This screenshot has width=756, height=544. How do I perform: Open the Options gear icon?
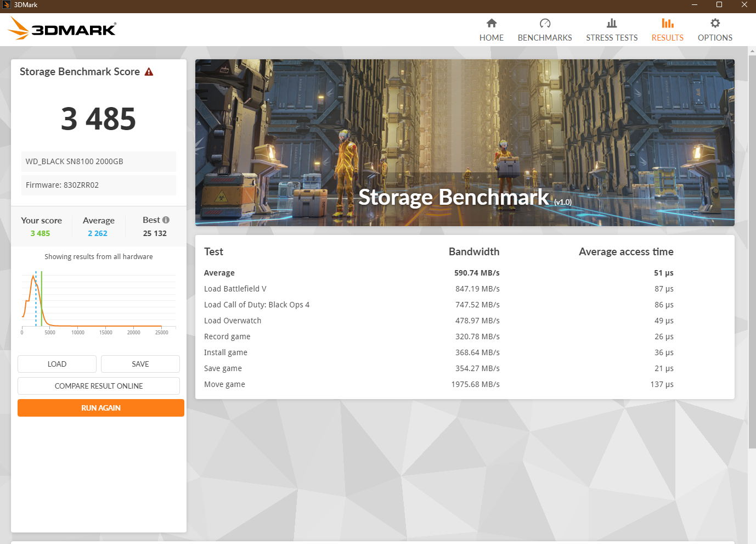pyautogui.click(x=715, y=23)
